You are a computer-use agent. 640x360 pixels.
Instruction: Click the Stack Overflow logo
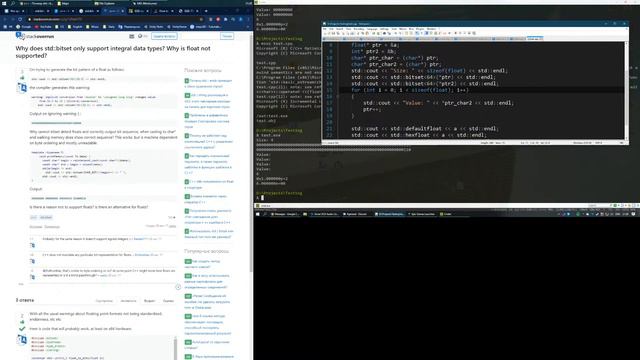click(35, 36)
